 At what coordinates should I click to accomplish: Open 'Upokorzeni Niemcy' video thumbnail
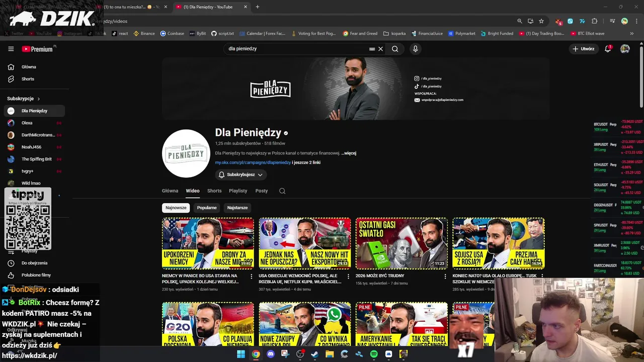pyautogui.click(x=208, y=243)
